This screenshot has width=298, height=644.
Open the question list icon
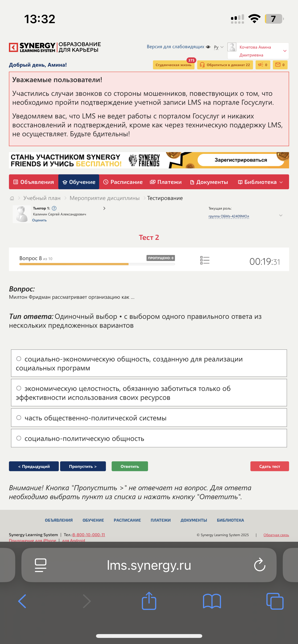205,260
